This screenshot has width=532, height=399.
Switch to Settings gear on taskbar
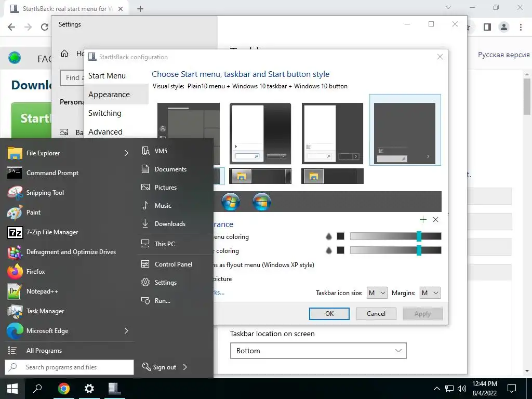(x=89, y=389)
